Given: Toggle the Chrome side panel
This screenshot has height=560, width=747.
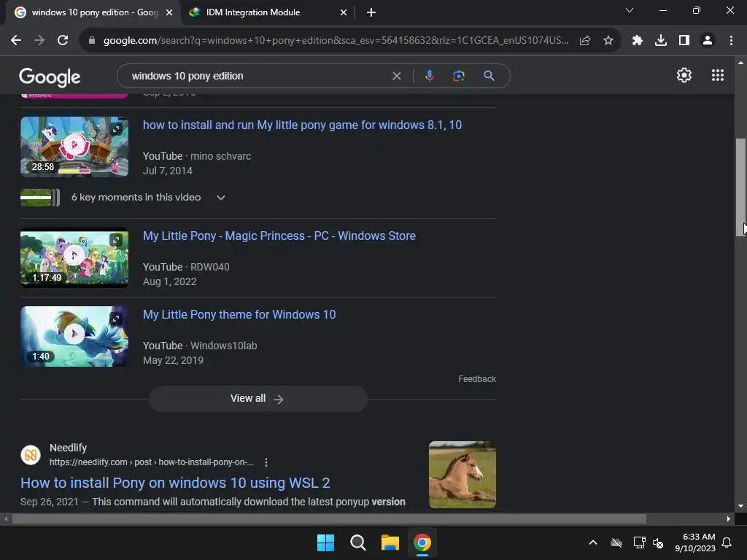Looking at the screenshot, I should pos(684,41).
